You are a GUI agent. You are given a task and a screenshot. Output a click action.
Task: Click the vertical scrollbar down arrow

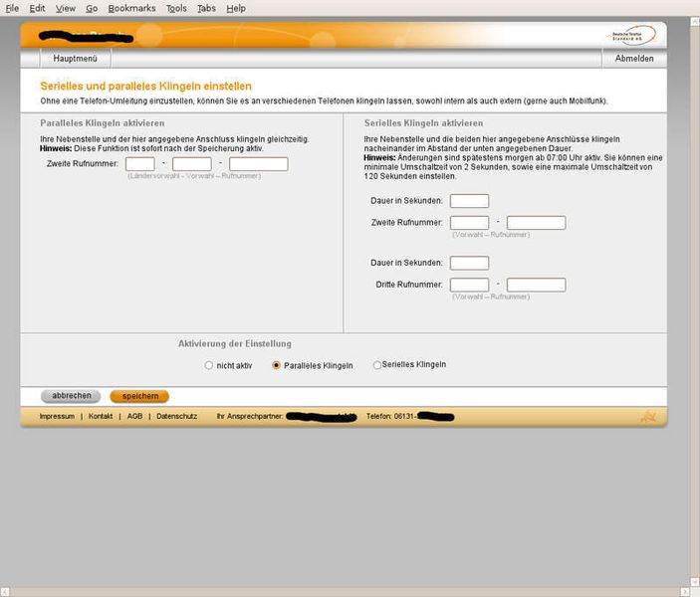[695, 582]
